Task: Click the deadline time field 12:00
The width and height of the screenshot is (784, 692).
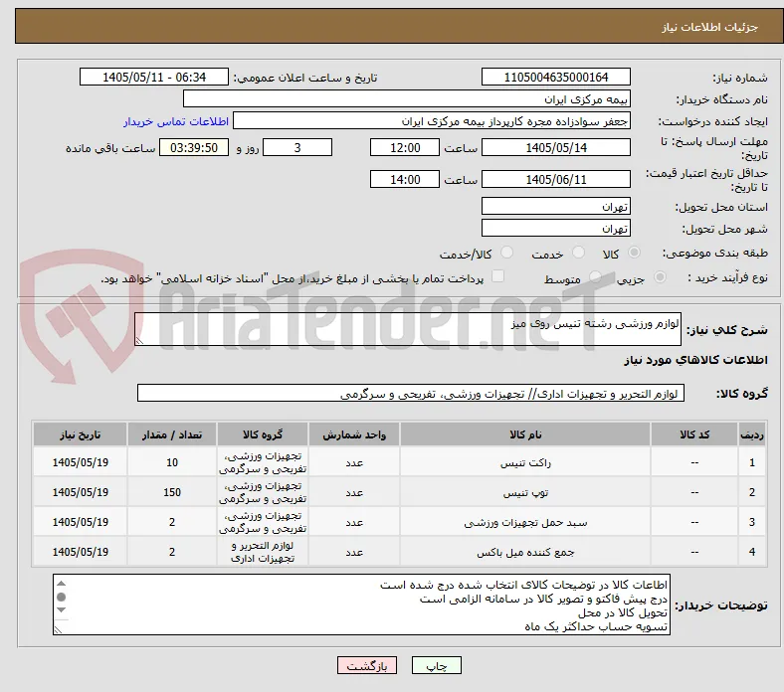Action: (x=405, y=147)
